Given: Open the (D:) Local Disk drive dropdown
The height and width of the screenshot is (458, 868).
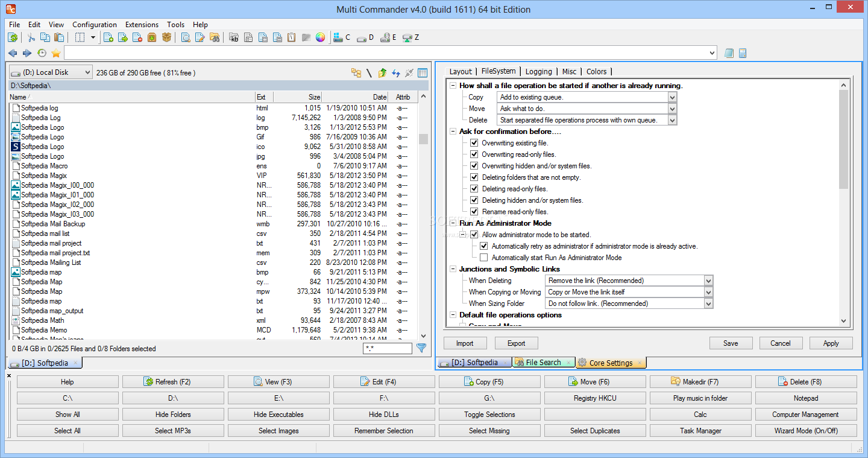Looking at the screenshot, I should pyautogui.click(x=51, y=72).
